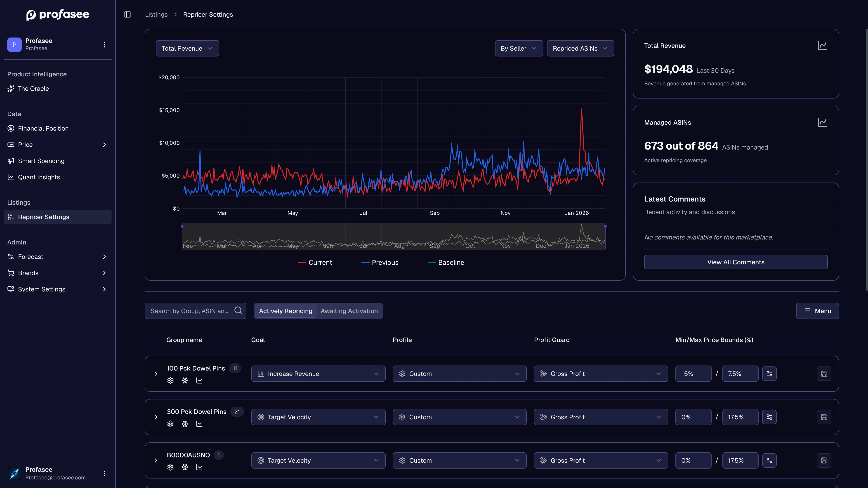Click the chart icon on the Total Revenue card
Viewport: 868px width, 488px height.
click(822, 46)
